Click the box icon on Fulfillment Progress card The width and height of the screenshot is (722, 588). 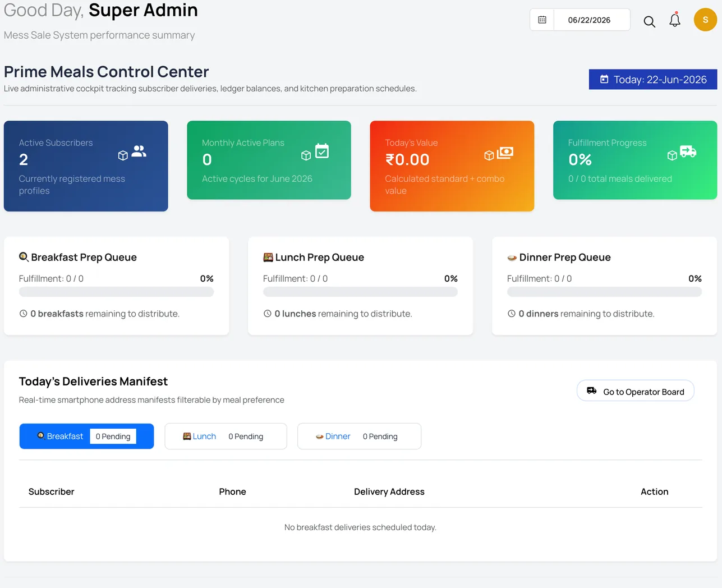tap(672, 155)
